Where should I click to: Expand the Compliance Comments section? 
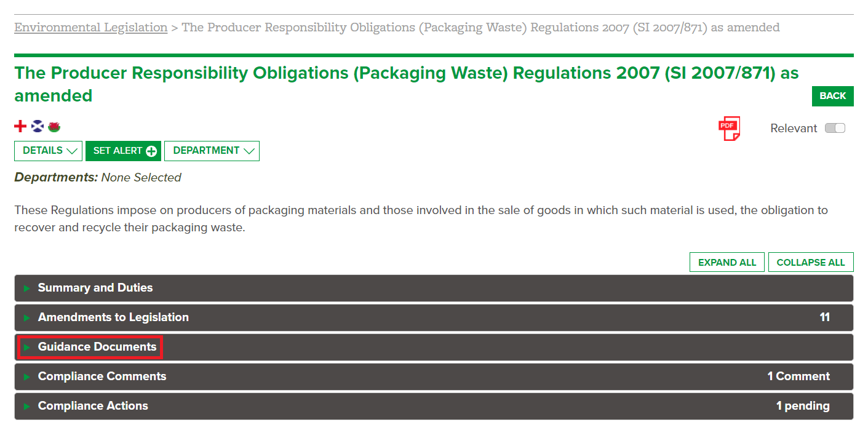tap(434, 376)
